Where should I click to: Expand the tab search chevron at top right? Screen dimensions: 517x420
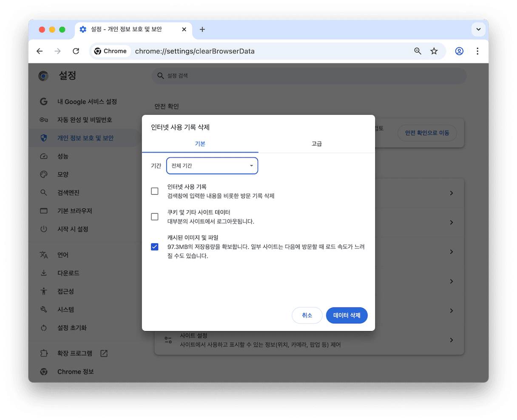(478, 29)
